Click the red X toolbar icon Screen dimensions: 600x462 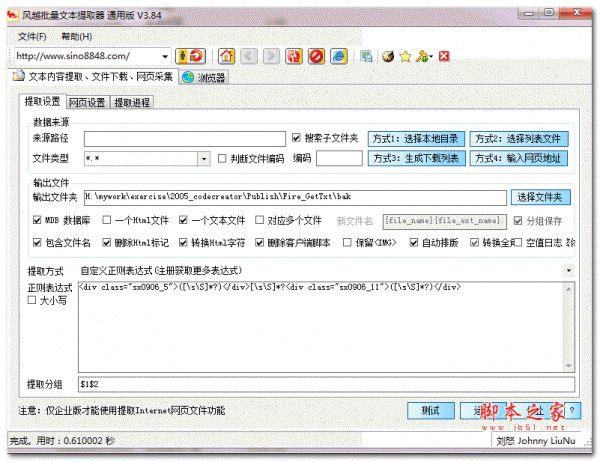444,56
